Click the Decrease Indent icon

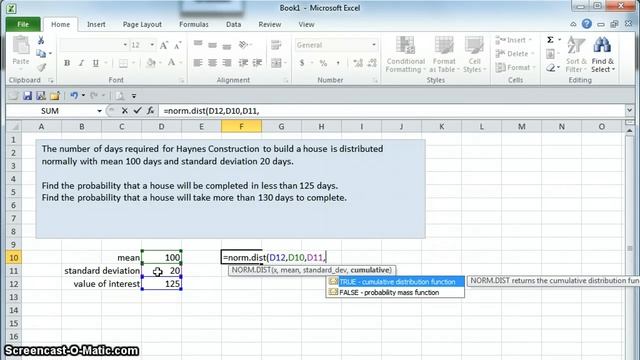tap(243, 63)
